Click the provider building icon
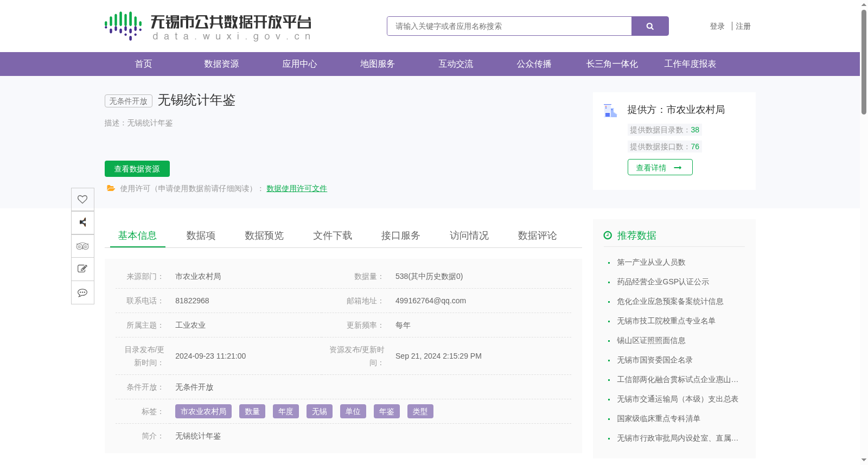 tap(610, 110)
